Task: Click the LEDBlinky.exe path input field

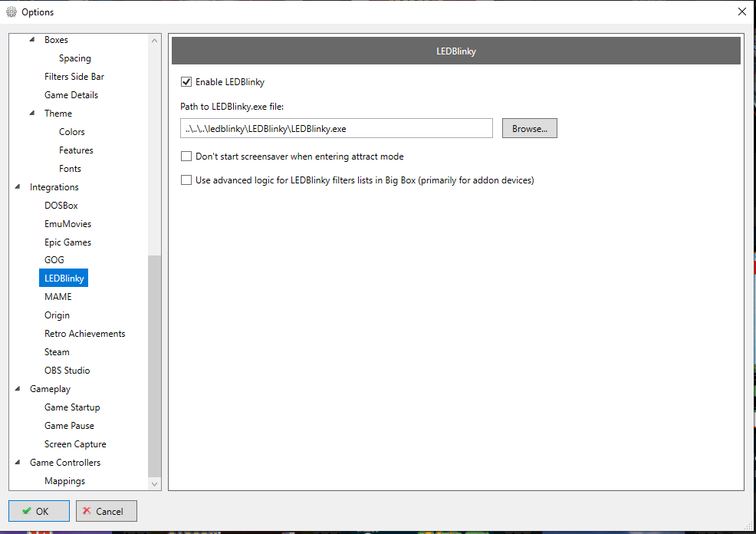Action: point(337,128)
